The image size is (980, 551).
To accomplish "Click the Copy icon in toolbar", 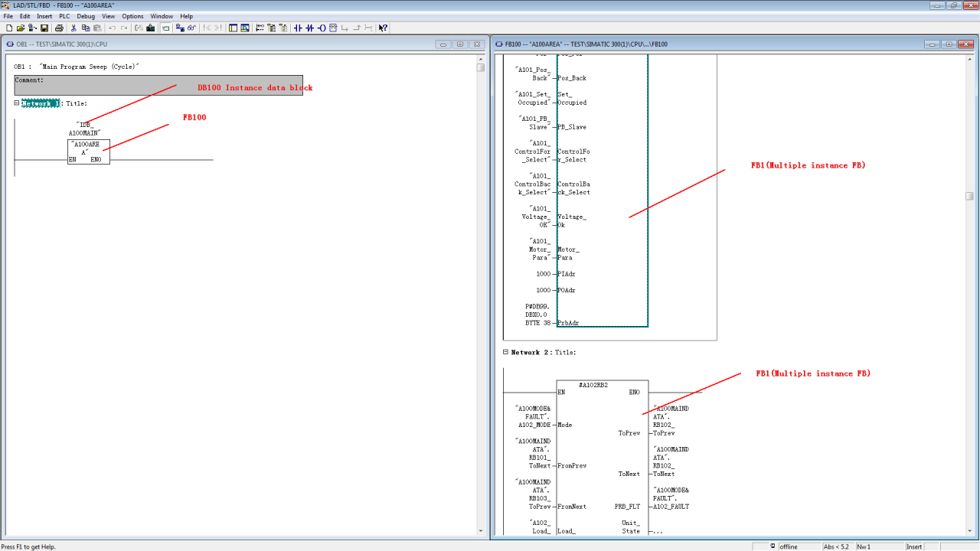I will [85, 28].
